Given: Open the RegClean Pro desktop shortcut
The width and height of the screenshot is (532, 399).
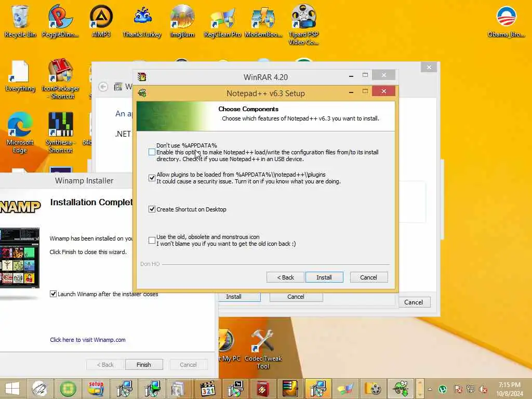Looking at the screenshot, I should click(x=222, y=21).
